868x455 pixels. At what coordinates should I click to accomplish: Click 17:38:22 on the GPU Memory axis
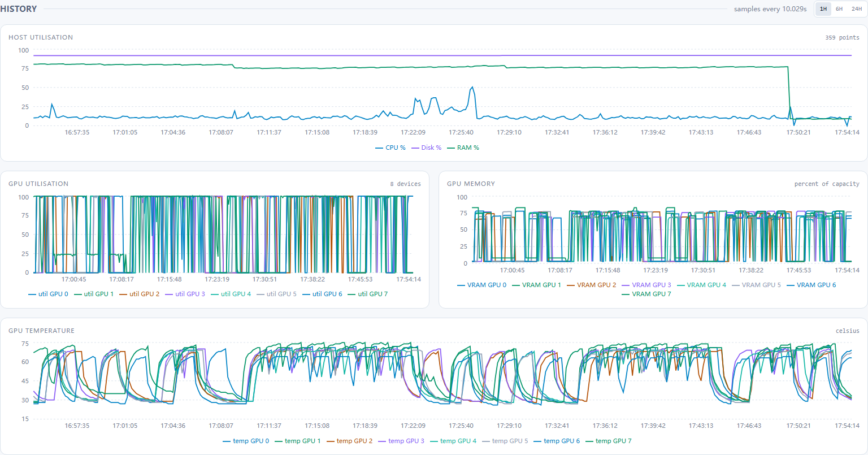click(751, 270)
